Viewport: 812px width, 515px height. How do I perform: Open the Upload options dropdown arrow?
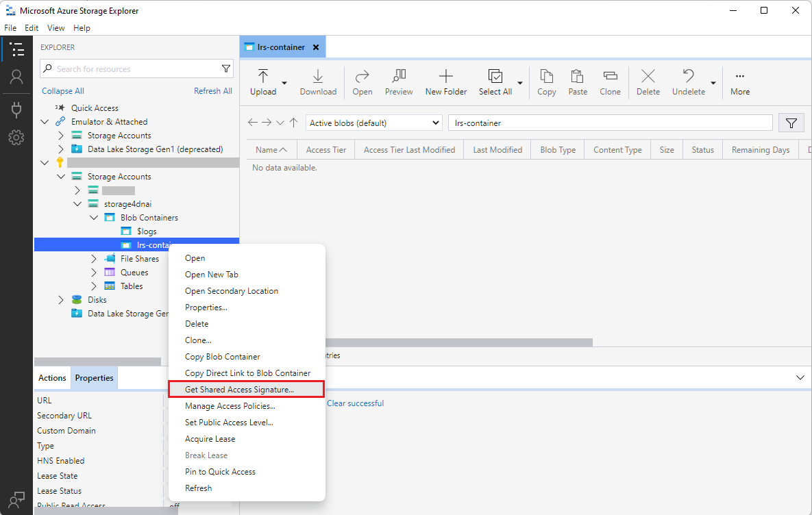(284, 84)
